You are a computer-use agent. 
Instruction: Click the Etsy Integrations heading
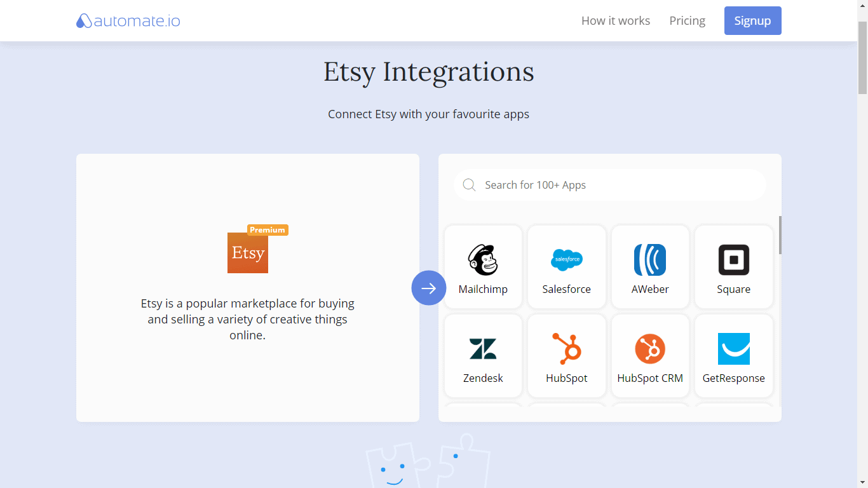(x=429, y=72)
